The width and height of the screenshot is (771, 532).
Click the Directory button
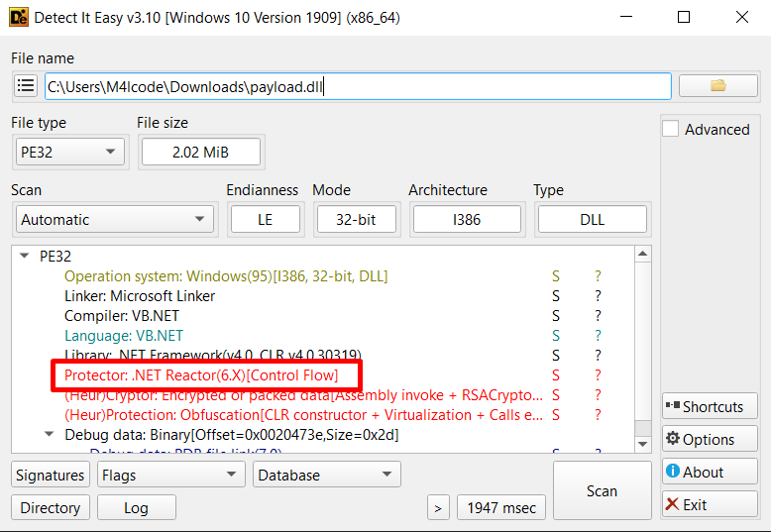point(51,507)
